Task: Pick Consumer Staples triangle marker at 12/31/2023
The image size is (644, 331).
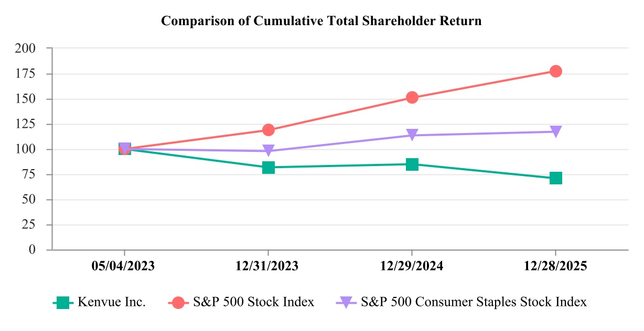Action: 269,151
